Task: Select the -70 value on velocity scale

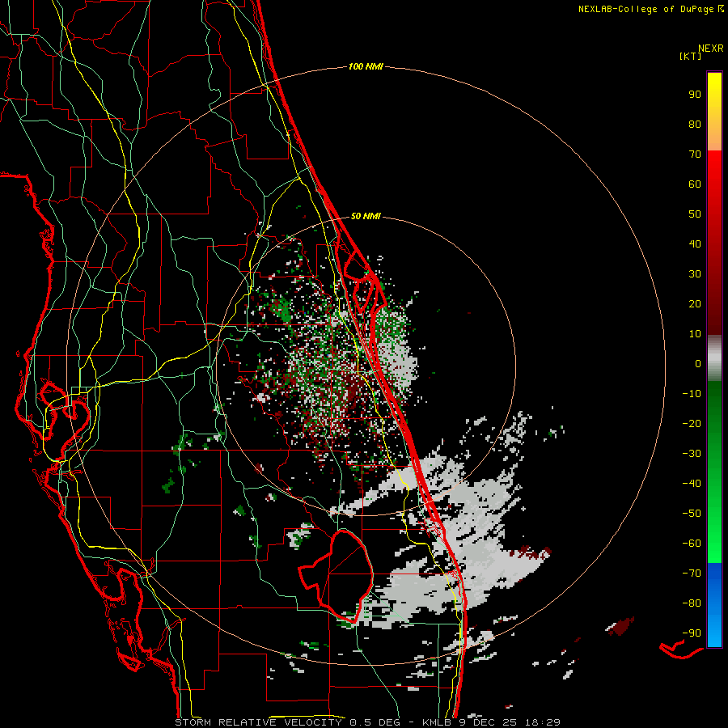Action: point(692,574)
